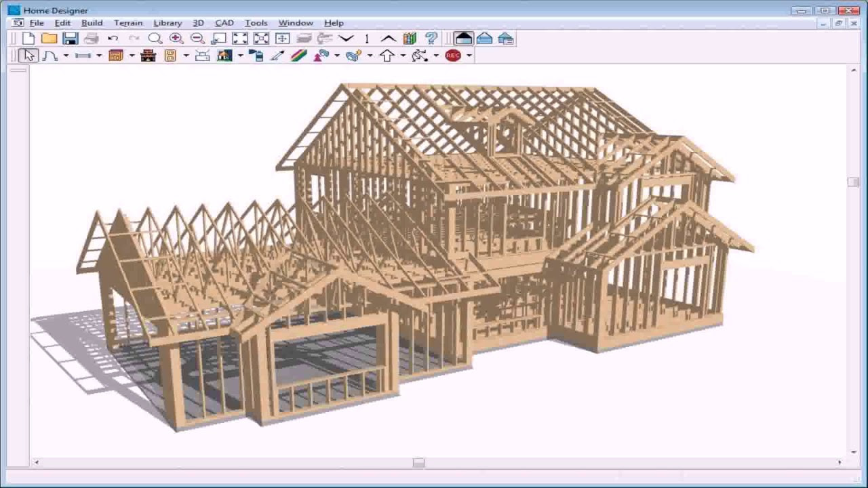This screenshot has width=868, height=488.
Task: Select the Dimension tool icon
Action: (x=83, y=56)
